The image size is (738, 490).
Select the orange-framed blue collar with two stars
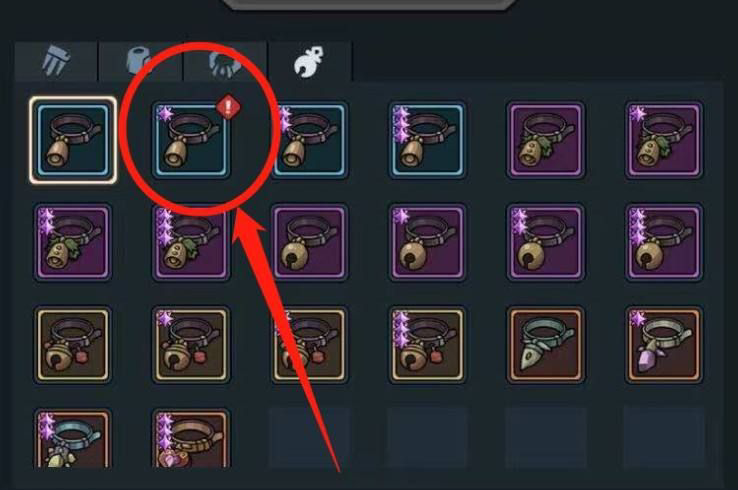(73, 439)
